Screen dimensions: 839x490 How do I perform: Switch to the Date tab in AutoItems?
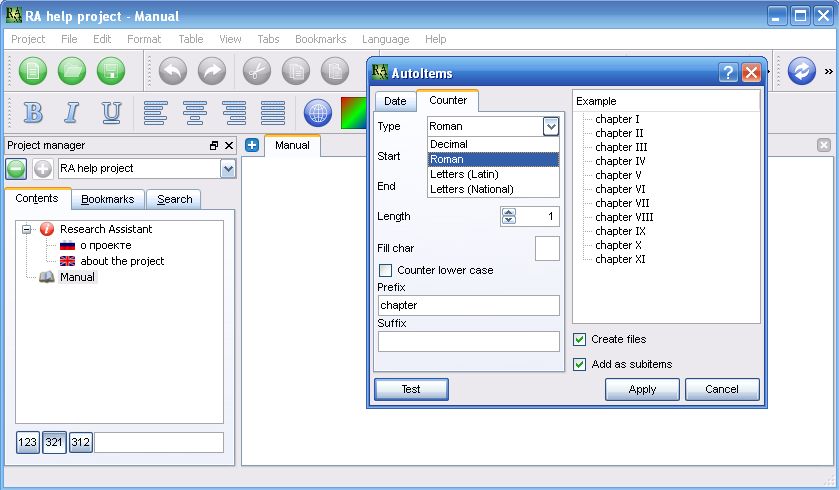(395, 101)
